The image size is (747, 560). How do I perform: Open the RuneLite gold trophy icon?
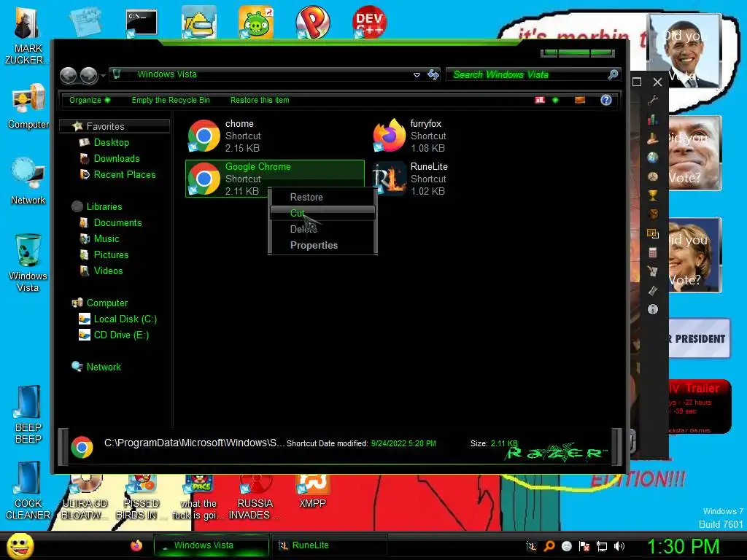653,195
